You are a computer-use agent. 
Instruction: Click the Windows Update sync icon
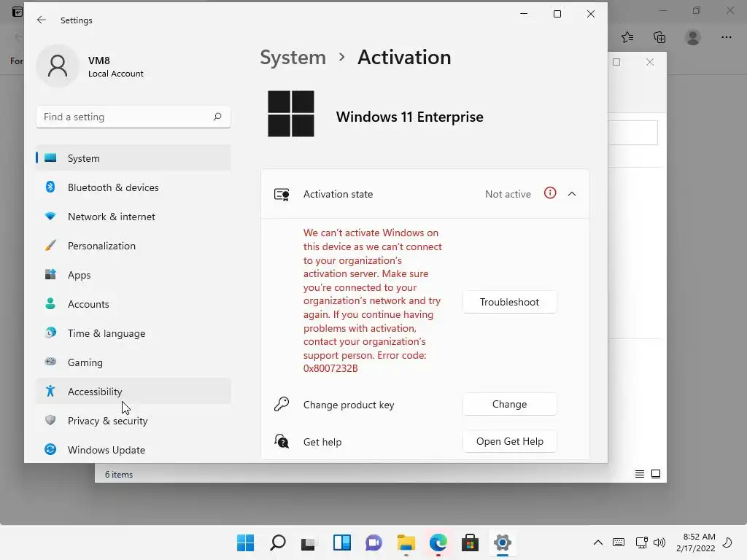50,449
